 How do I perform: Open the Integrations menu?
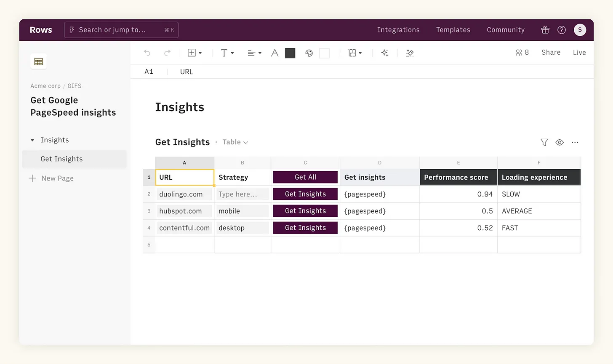pyautogui.click(x=398, y=30)
